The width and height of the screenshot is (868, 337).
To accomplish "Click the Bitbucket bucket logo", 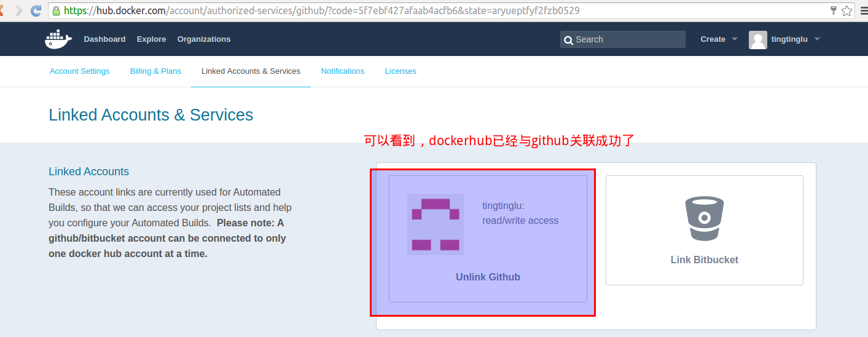I will 704,218.
